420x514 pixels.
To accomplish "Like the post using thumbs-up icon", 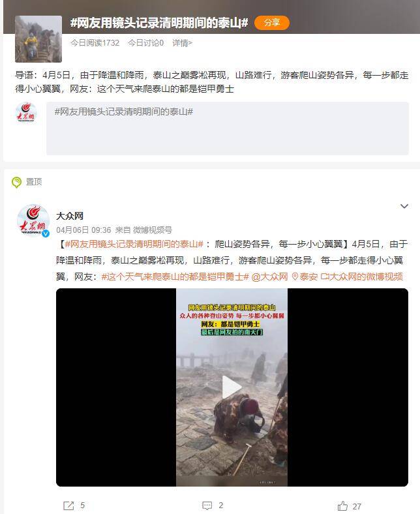I will (x=342, y=506).
